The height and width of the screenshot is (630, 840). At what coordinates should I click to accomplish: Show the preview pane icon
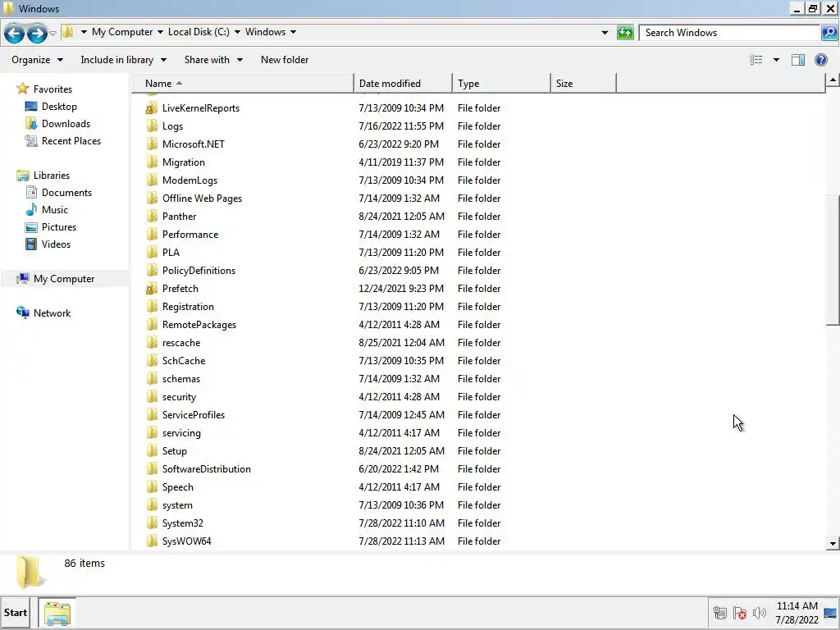point(797,60)
